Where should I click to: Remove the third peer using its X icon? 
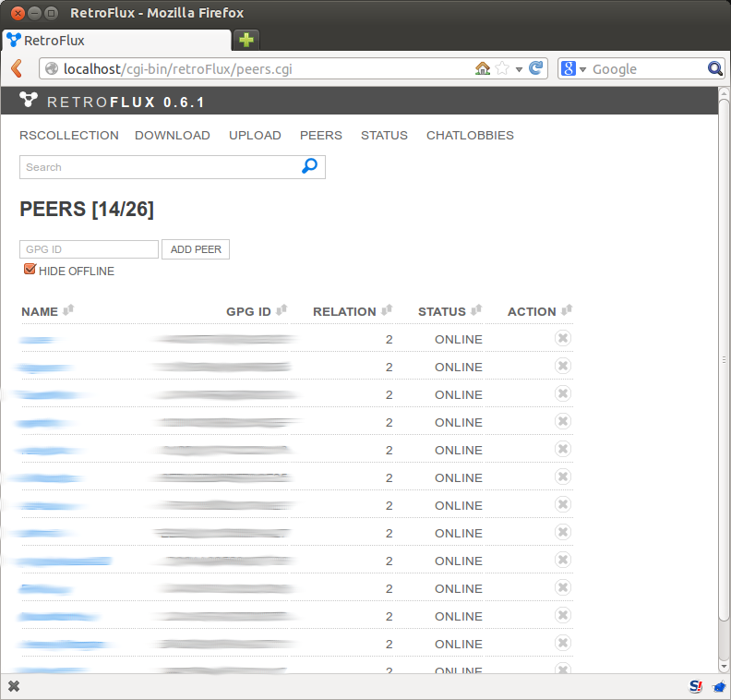563,393
